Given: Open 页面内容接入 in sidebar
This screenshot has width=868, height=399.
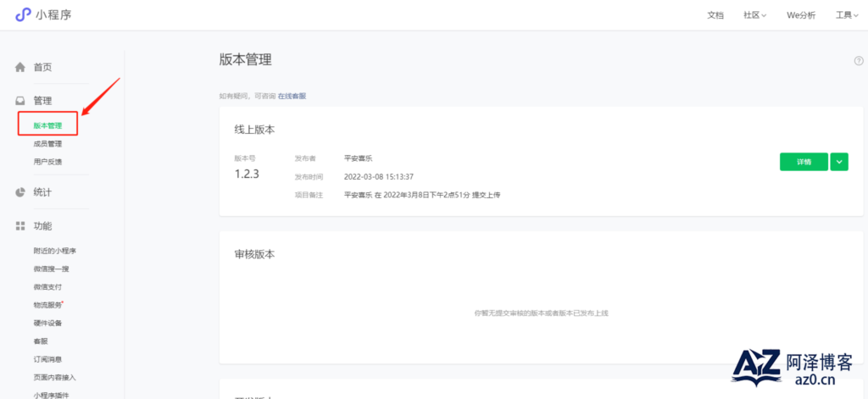Looking at the screenshot, I should pyautogui.click(x=55, y=378).
